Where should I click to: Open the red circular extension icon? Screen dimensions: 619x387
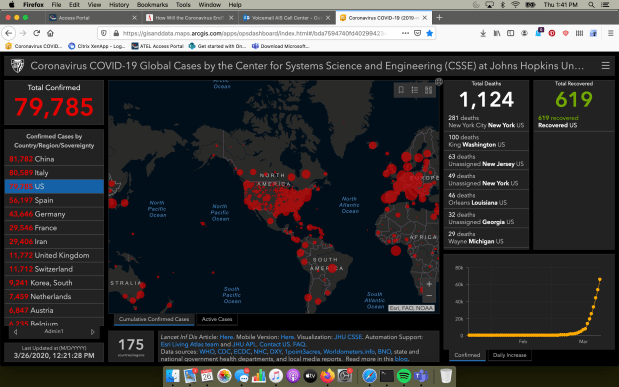pyautogui.click(x=552, y=33)
